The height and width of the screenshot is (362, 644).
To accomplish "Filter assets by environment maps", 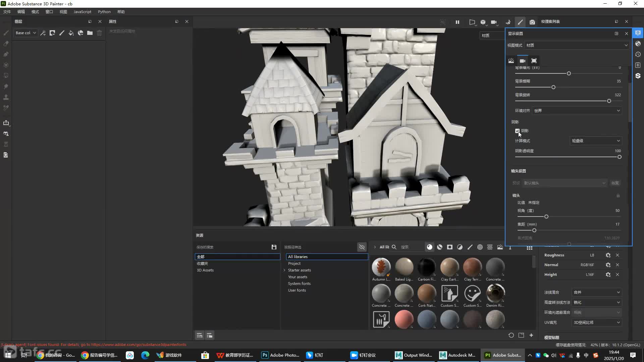I will 500,247.
